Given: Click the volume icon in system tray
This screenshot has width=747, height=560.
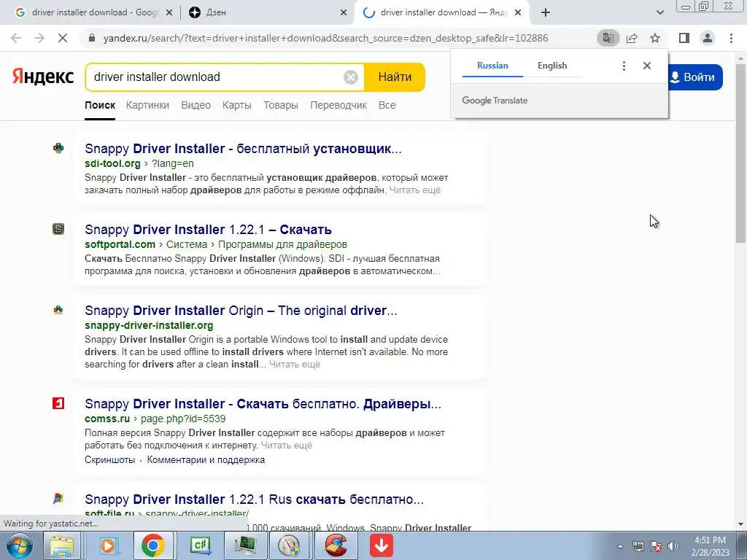Looking at the screenshot, I should 673,546.
